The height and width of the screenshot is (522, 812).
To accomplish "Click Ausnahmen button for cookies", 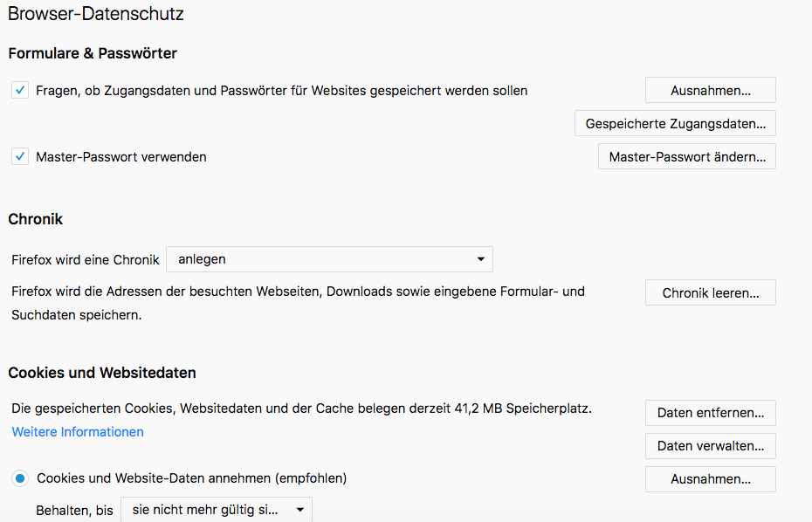I will pos(710,478).
